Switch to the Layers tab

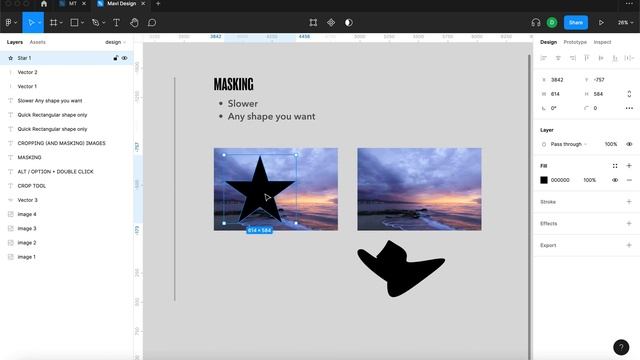click(x=15, y=42)
